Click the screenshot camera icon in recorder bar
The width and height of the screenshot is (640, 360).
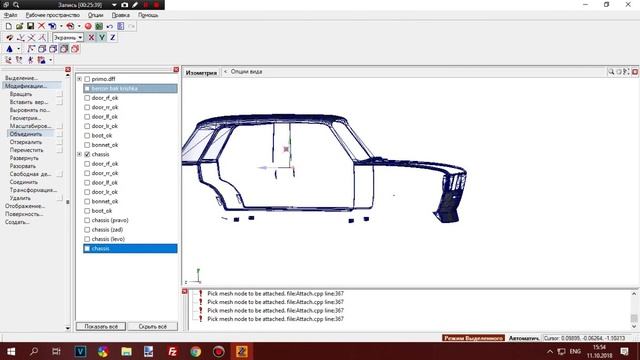click(x=124, y=5)
